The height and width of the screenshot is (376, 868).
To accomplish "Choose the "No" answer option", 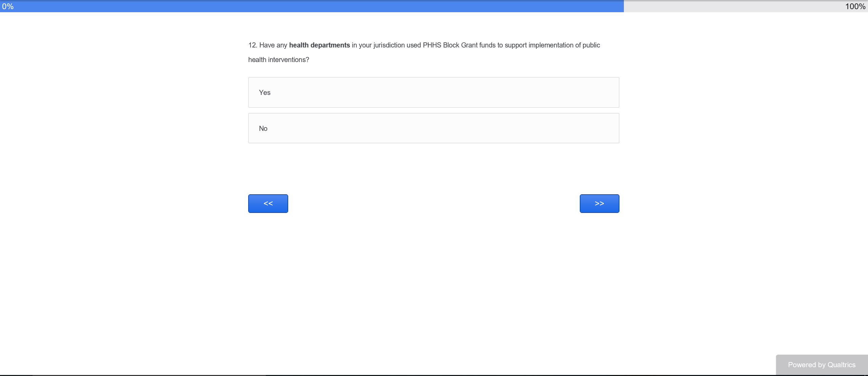I will (x=433, y=128).
